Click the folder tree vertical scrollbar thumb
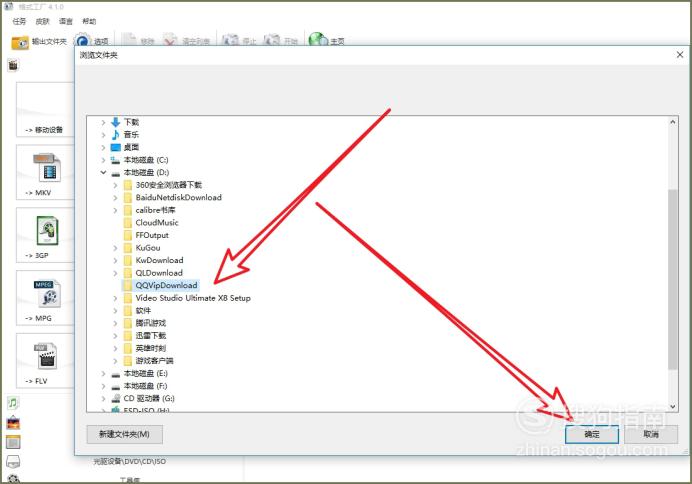The height and width of the screenshot is (484, 692). pos(673,279)
